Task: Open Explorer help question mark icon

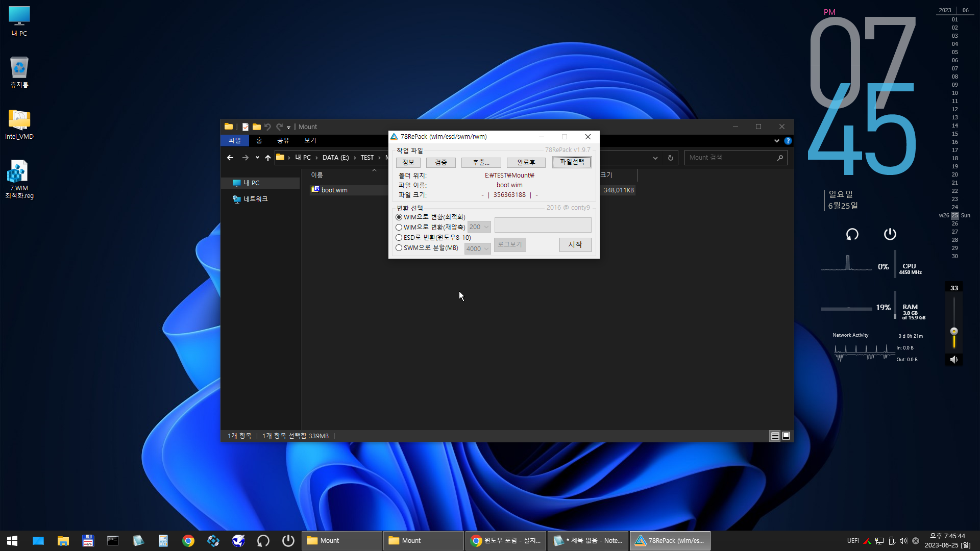Action: click(788, 141)
